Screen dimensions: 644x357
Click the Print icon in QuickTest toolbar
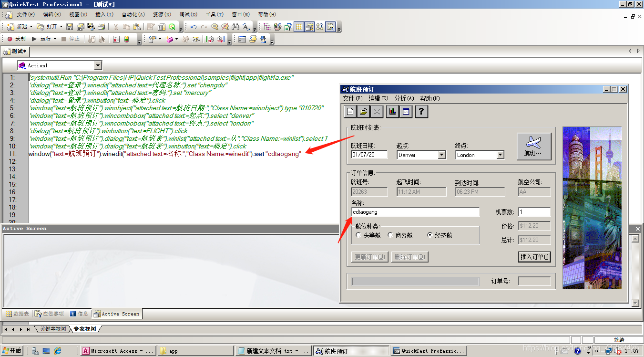[102, 27]
